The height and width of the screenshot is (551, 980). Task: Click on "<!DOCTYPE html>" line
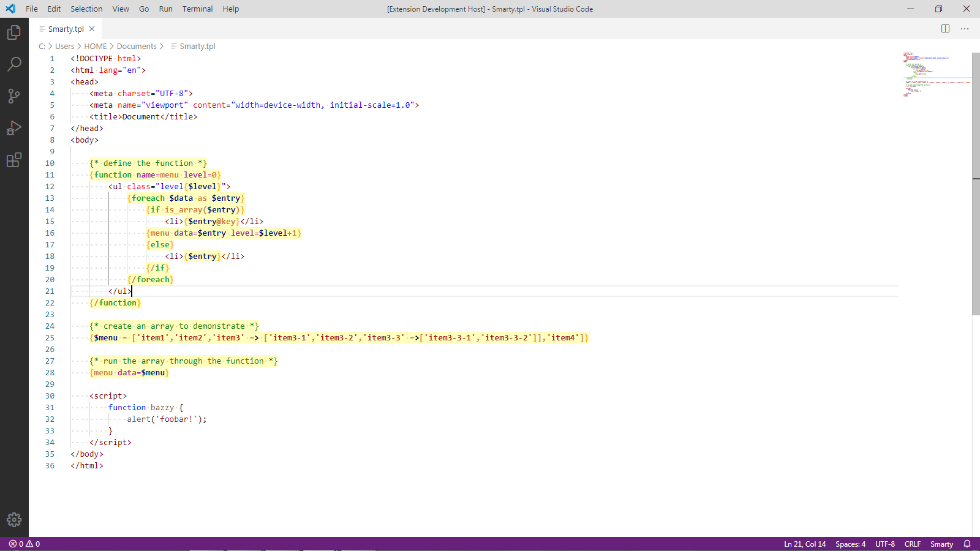[106, 58]
